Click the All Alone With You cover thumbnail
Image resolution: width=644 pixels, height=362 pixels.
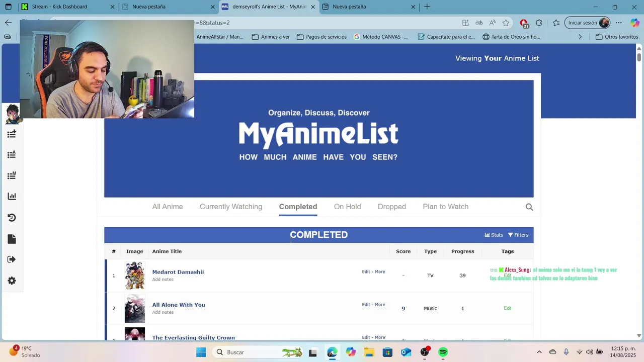click(x=135, y=308)
